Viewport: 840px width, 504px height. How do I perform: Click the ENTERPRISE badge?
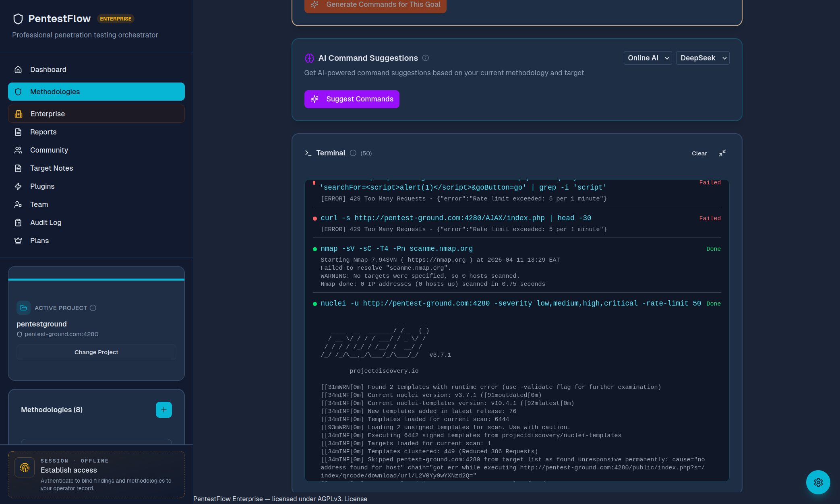tap(116, 19)
